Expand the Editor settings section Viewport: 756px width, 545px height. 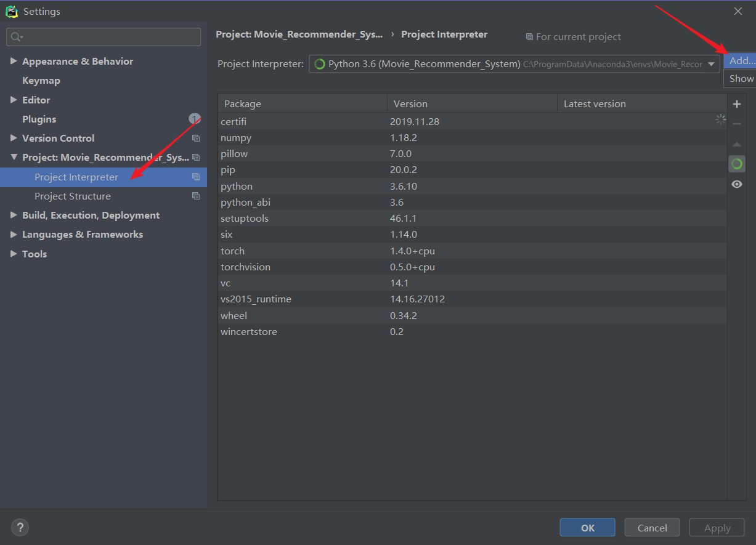tap(14, 100)
